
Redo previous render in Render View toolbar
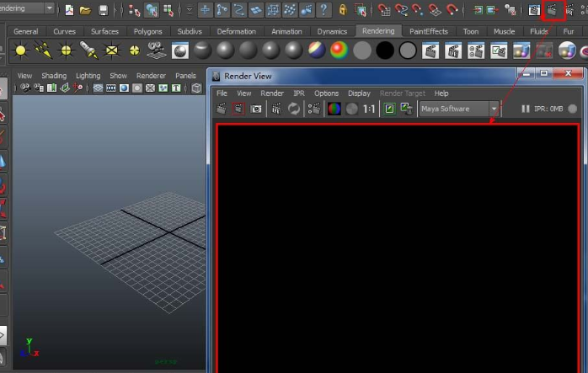point(222,109)
